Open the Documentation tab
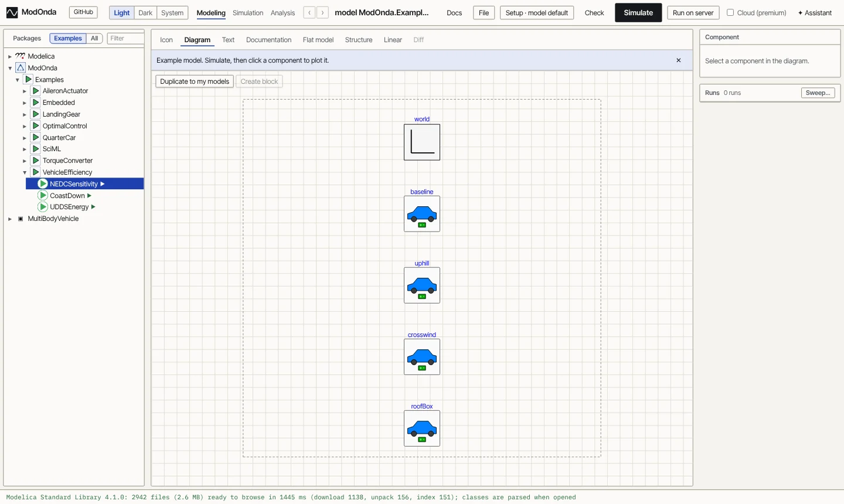 (x=268, y=40)
